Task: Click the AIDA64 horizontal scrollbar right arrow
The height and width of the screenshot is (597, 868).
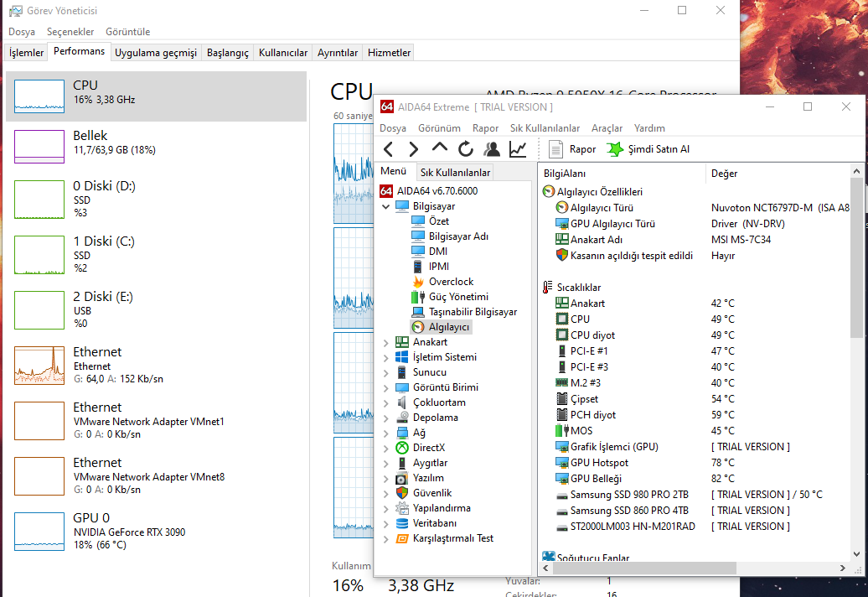Action: (843, 568)
